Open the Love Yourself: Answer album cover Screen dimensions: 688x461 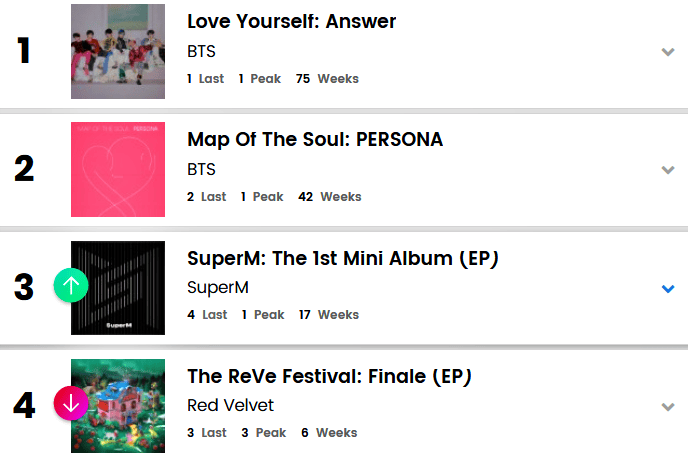[x=118, y=52]
